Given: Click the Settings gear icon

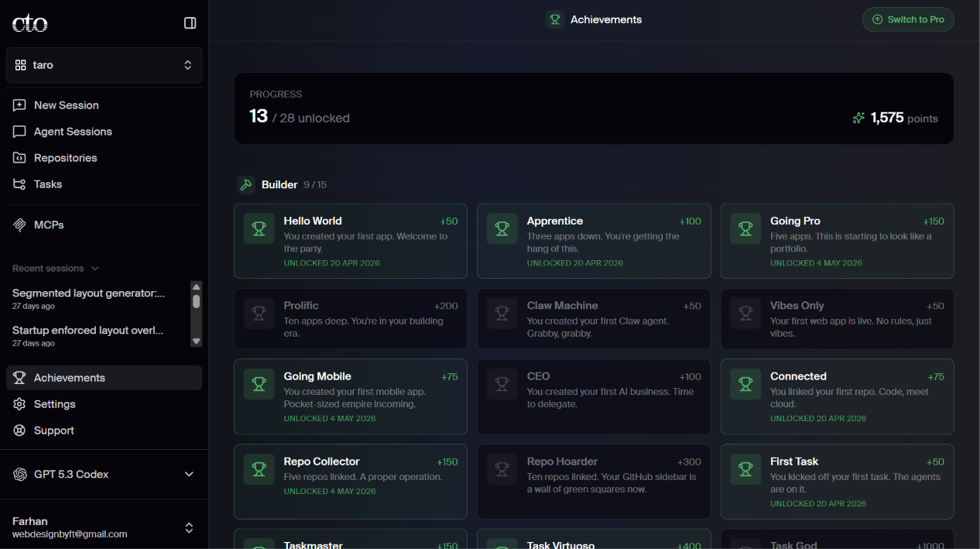Looking at the screenshot, I should (x=20, y=404).
